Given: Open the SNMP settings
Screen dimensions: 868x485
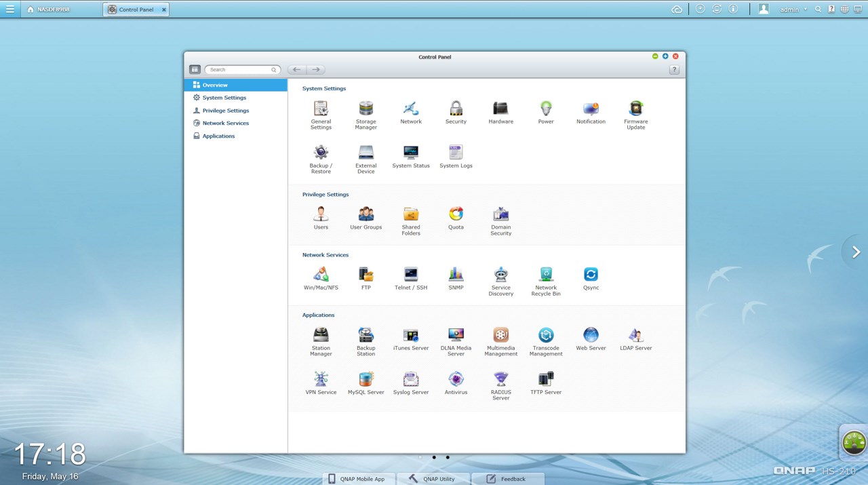Looking at the screenshot, I should pyautogui.click(x=456, y=278).
